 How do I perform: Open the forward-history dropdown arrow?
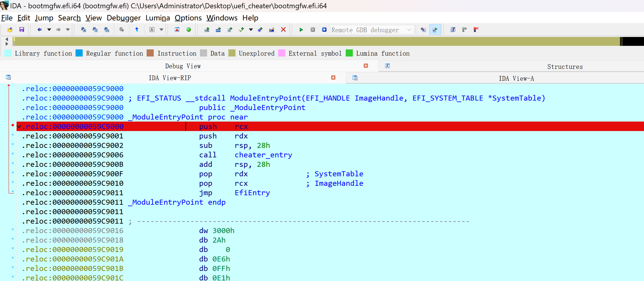tap(68, 30)
